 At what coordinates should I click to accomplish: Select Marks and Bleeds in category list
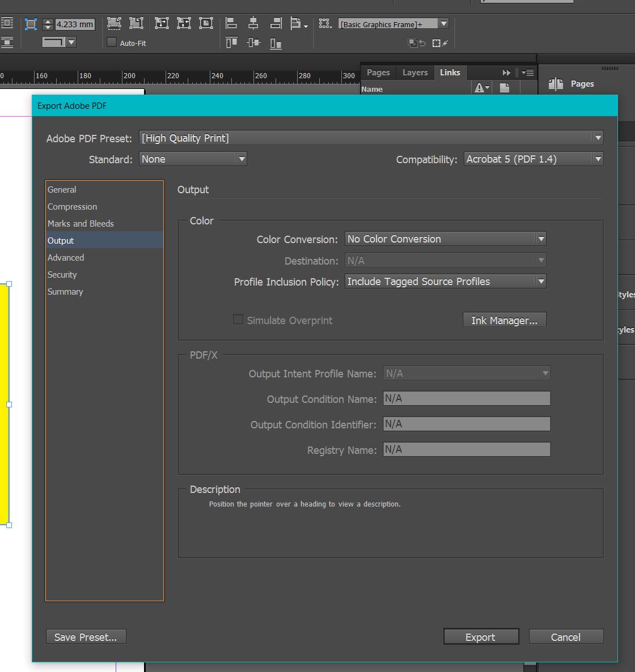coord(81,224)
